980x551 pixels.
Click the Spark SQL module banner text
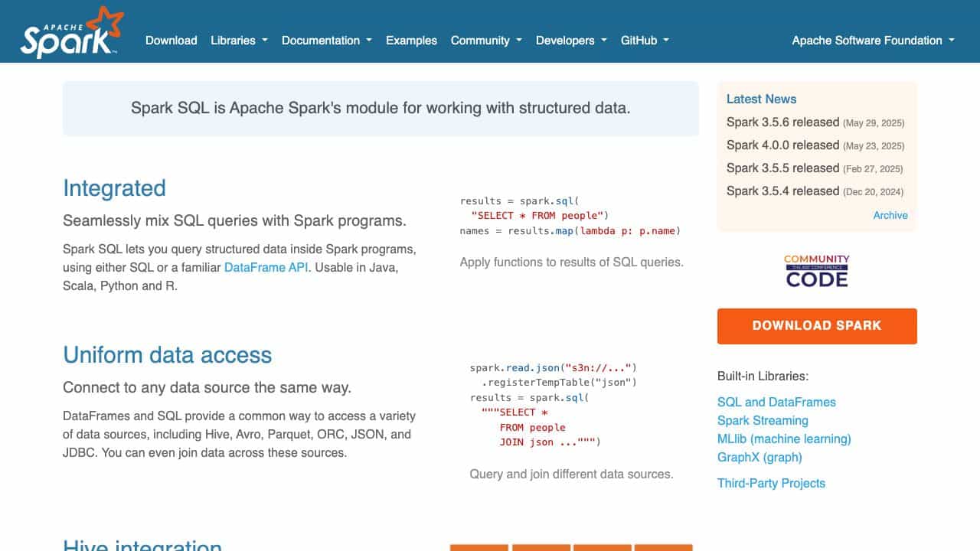[x=381, y=108]
